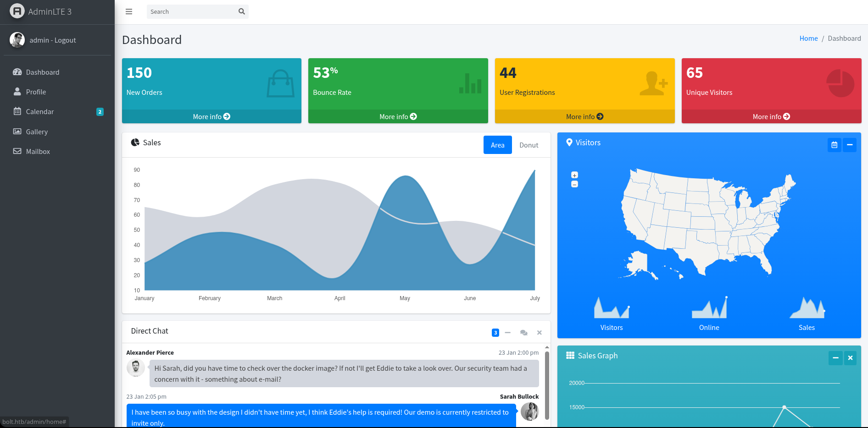The width and height of the screenshot is (868, 428).
Task: Click the 23 Jan 2:00 pm timestamp
Action: click(518, 353)
